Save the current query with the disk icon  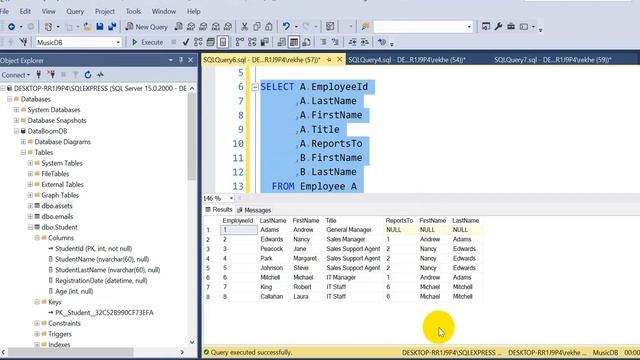click(x=100, y=27)
